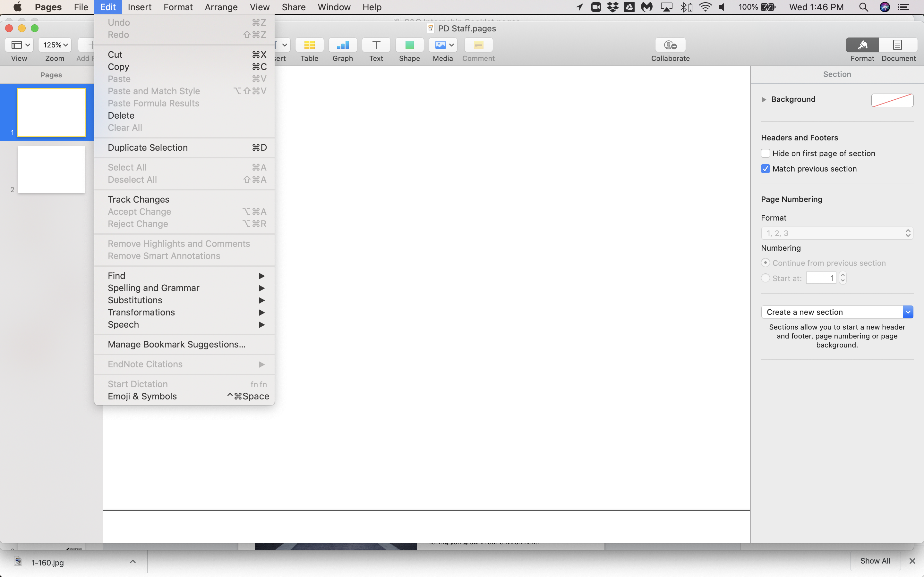Click the Show All downloads button
Viewport: 924px width, 577px height.
click(x=875, y=561)
